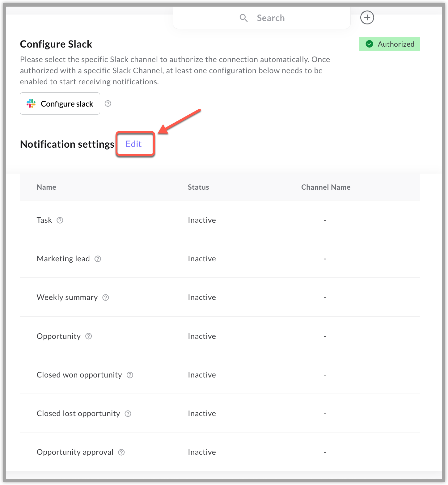Show help tooltip for Task

click(x=60, y=220)
